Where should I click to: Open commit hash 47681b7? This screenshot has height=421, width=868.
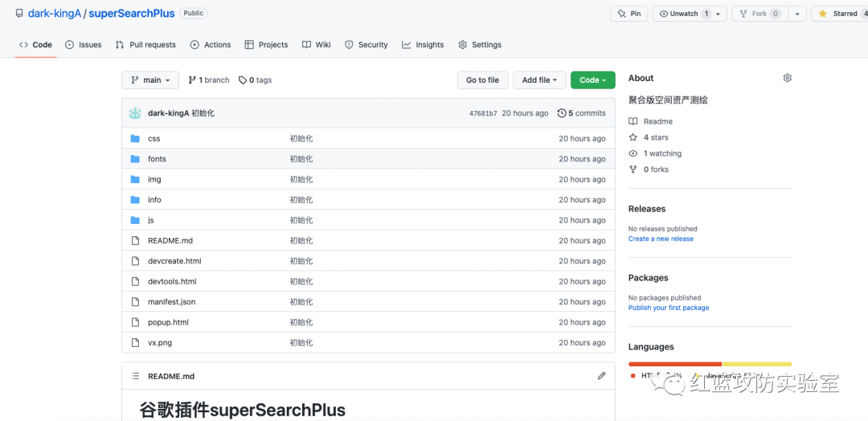[x=483, y=113]
